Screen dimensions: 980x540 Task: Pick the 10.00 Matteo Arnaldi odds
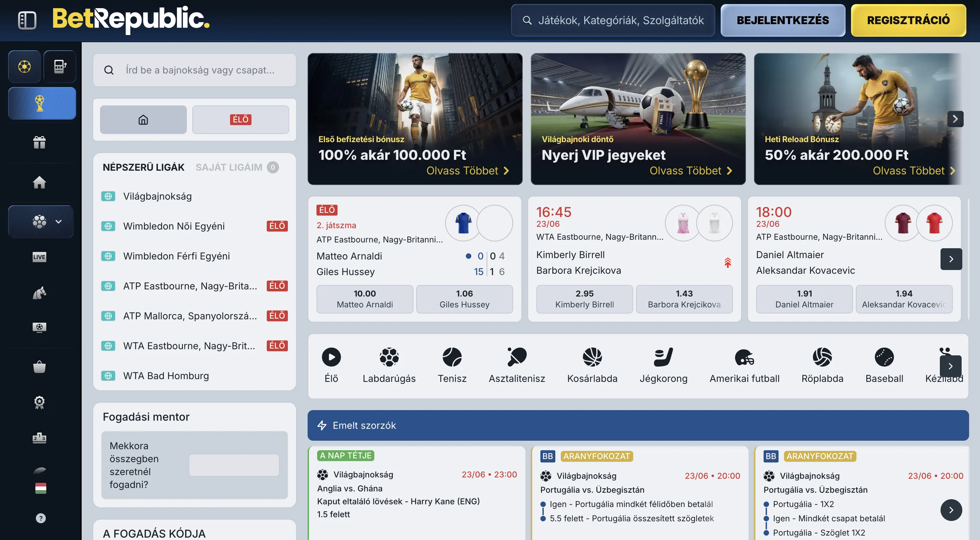[x=364, y=299]
